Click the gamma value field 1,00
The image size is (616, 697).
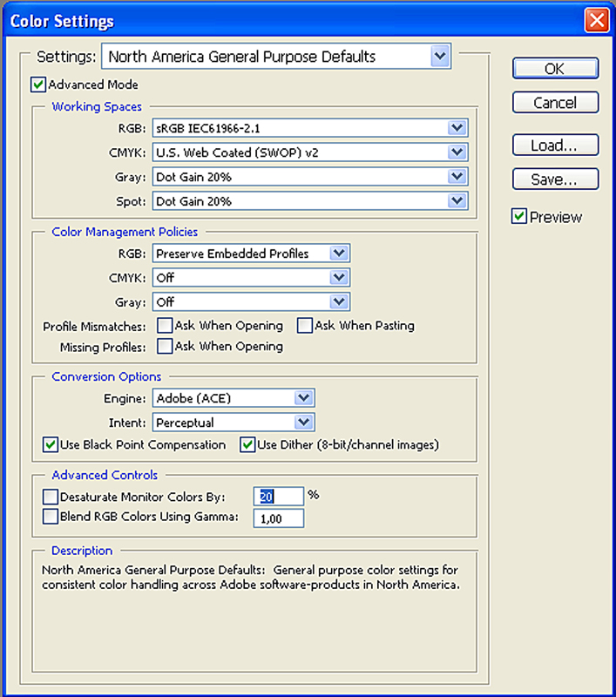point(279,518)
